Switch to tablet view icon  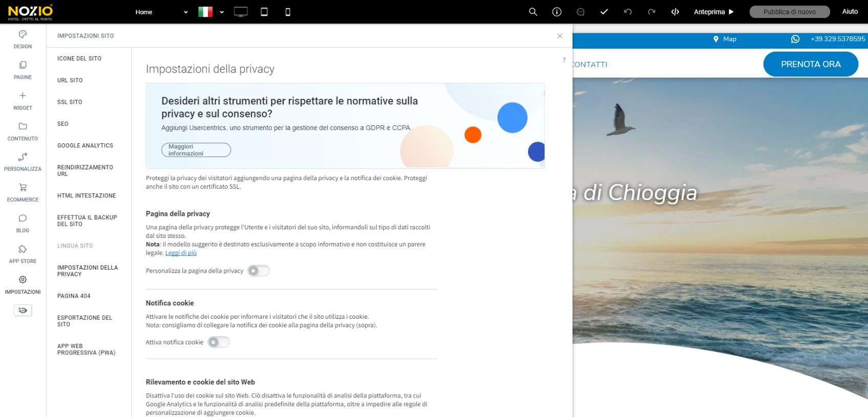264,12
